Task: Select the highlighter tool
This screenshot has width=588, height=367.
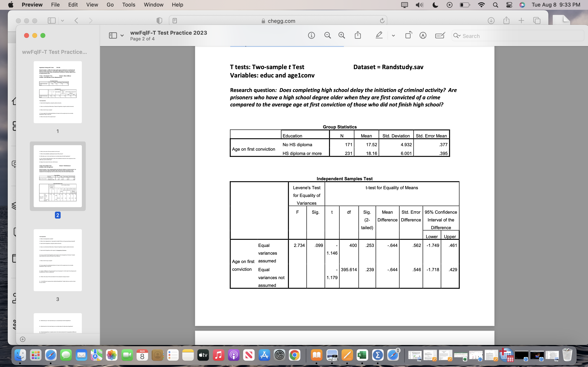Action: tap(379, 35)
